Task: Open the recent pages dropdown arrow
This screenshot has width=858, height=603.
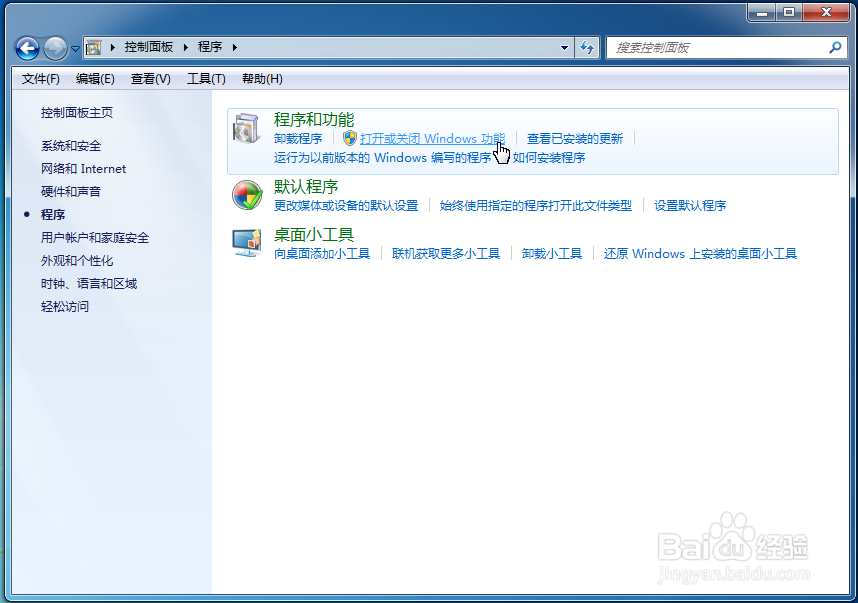Action: pos(76,49)
